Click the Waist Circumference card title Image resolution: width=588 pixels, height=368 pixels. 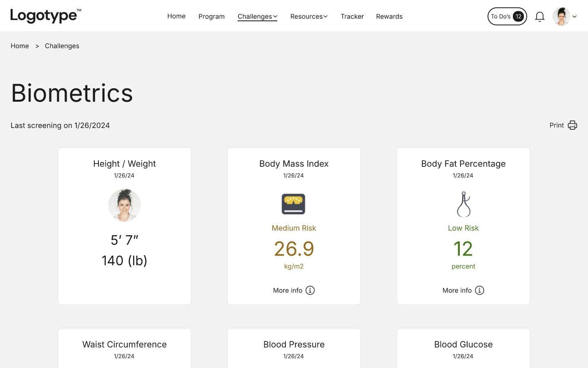[x=125, y=344]
